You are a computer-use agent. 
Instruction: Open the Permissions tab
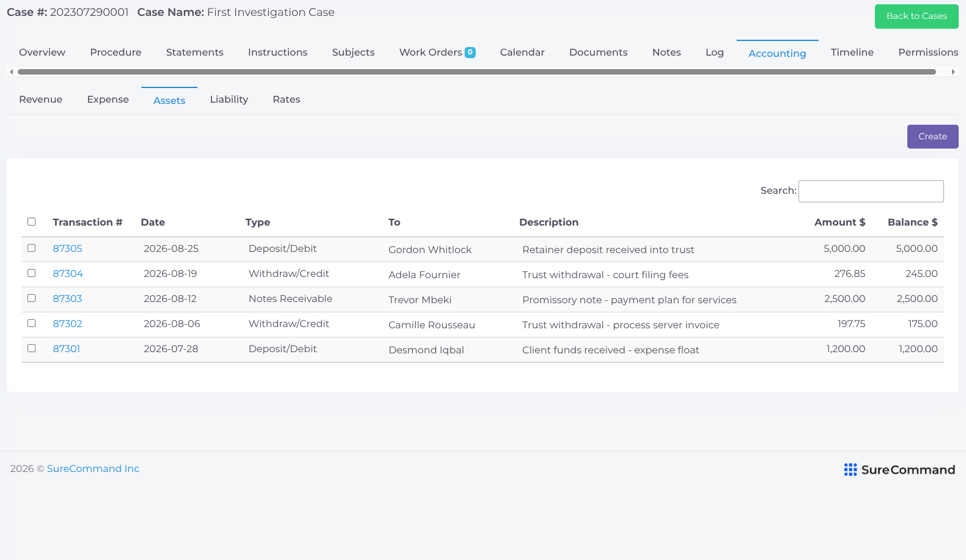[x=928, y=53]
